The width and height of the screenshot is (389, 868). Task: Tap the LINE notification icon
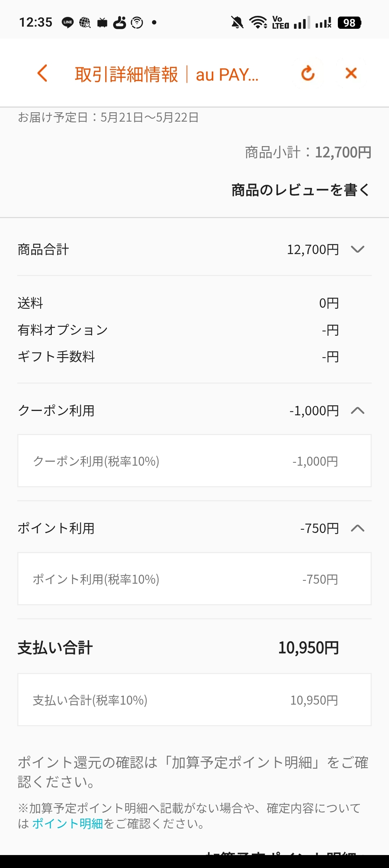(x=68, y=23)
